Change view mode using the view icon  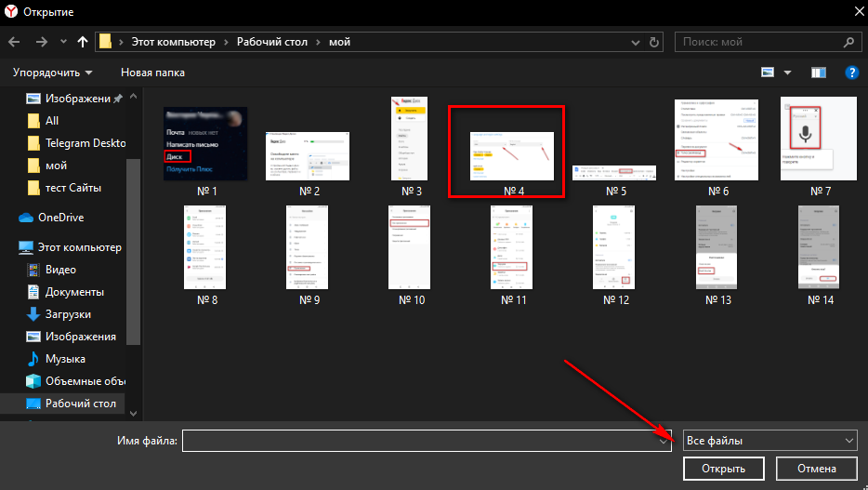[x=769, y=73]
